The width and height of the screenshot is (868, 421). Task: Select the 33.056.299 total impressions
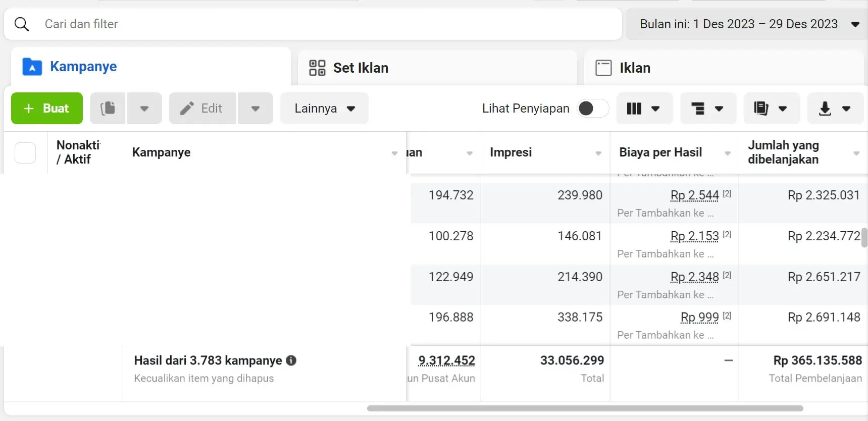pyautogui.click(x=572, y=360)
